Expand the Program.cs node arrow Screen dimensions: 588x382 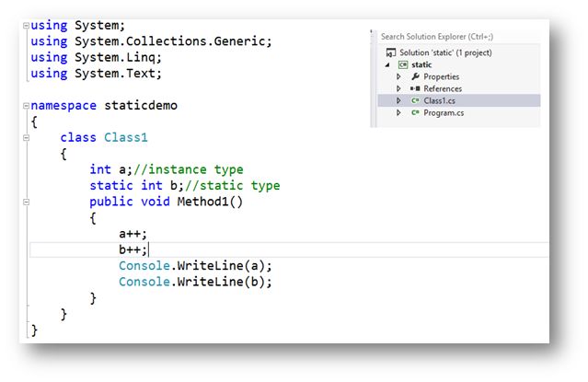[x=398, y=112]
